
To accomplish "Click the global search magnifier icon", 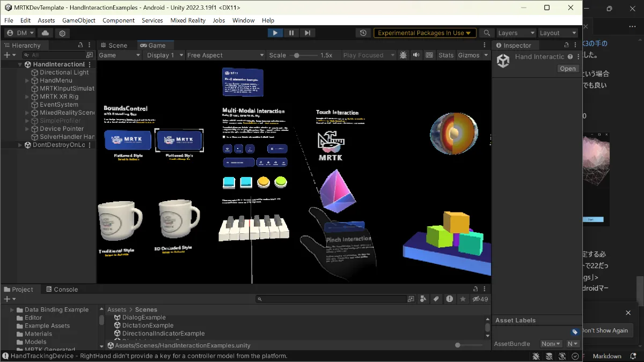I will pos(487,33).
